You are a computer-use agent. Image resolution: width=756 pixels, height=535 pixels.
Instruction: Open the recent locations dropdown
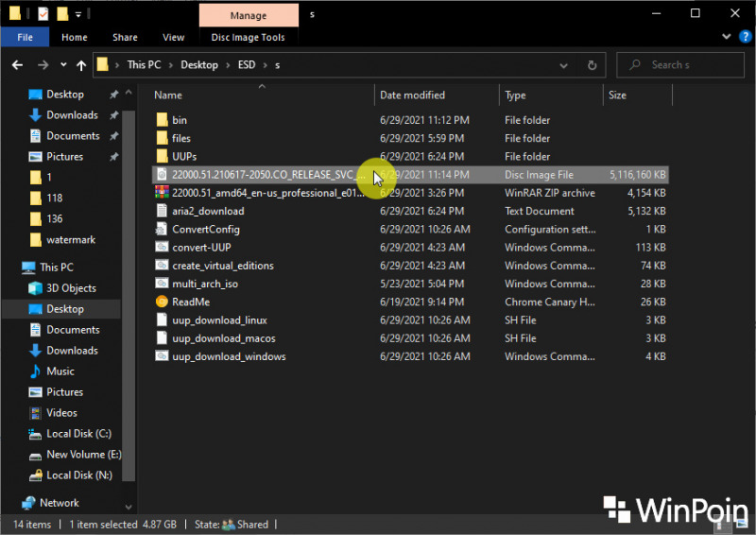tap(63, 64)
